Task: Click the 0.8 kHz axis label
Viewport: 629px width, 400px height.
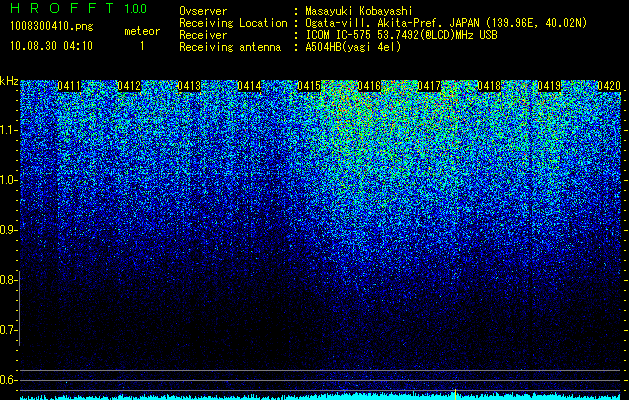Action: tap(8, 280)
